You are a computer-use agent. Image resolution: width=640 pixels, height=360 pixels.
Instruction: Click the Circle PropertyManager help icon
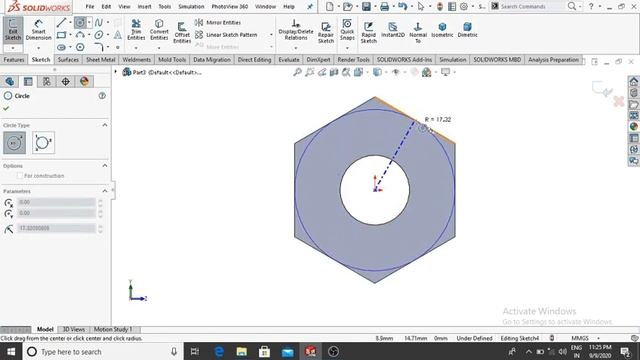(102, 96)
